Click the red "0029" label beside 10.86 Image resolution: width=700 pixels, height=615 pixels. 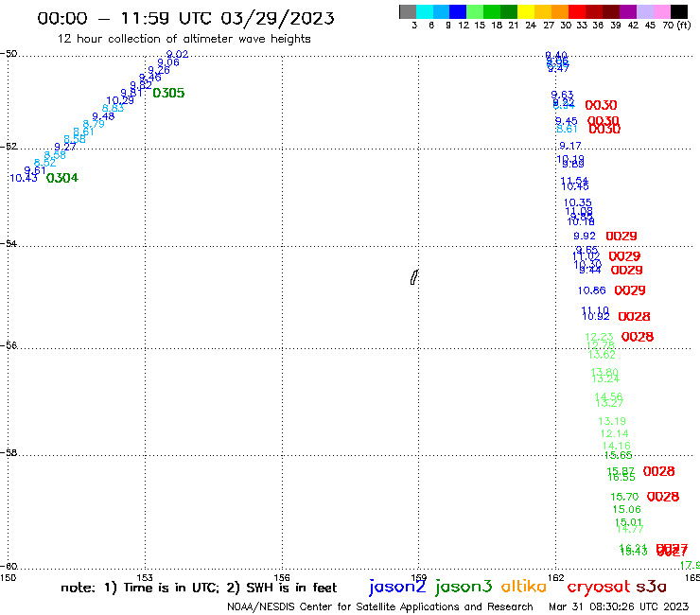(629, 290)
